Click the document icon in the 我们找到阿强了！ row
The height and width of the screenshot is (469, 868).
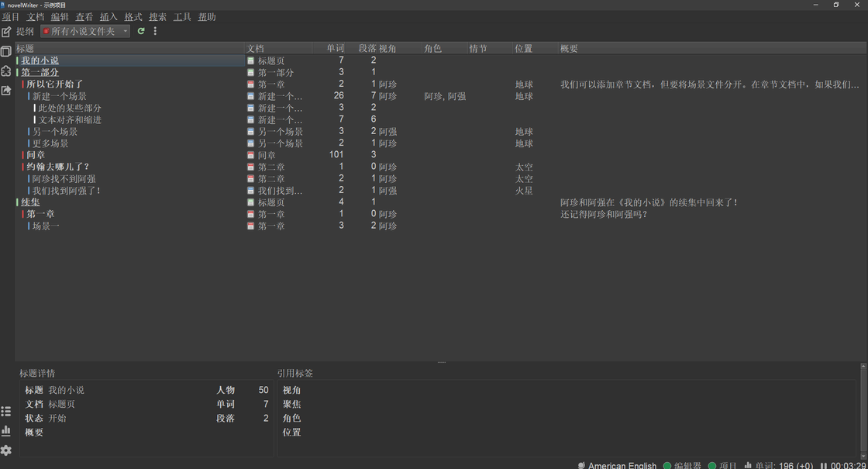tap(251, 191)
